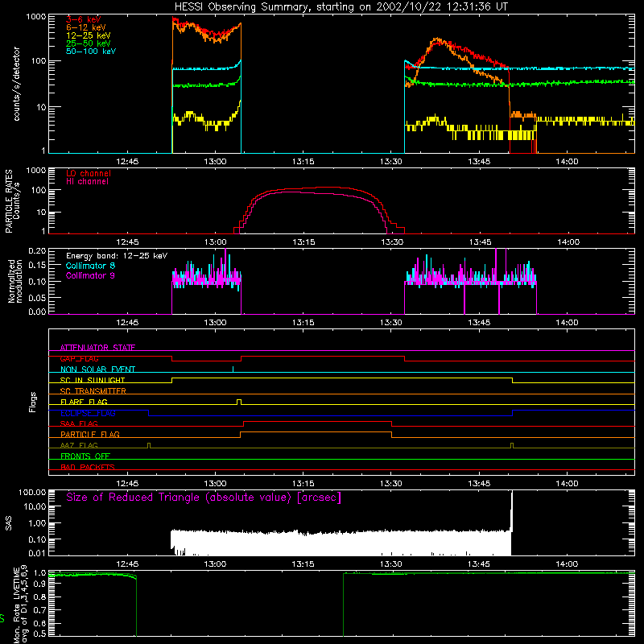
Task: Select the Collimator 8 legend label
Action: 90,266
